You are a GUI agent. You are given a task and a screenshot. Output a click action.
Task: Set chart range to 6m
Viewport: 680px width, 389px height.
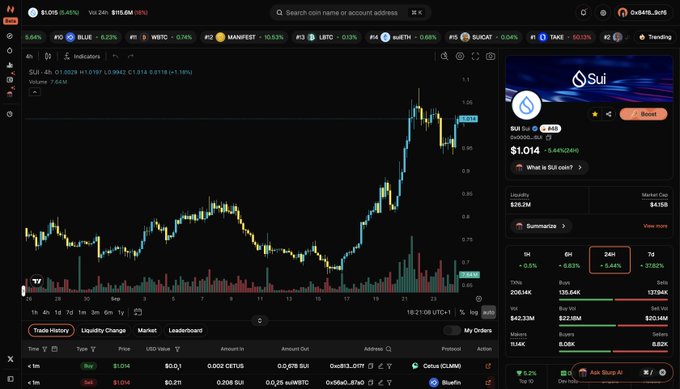(x=108, y=312)
